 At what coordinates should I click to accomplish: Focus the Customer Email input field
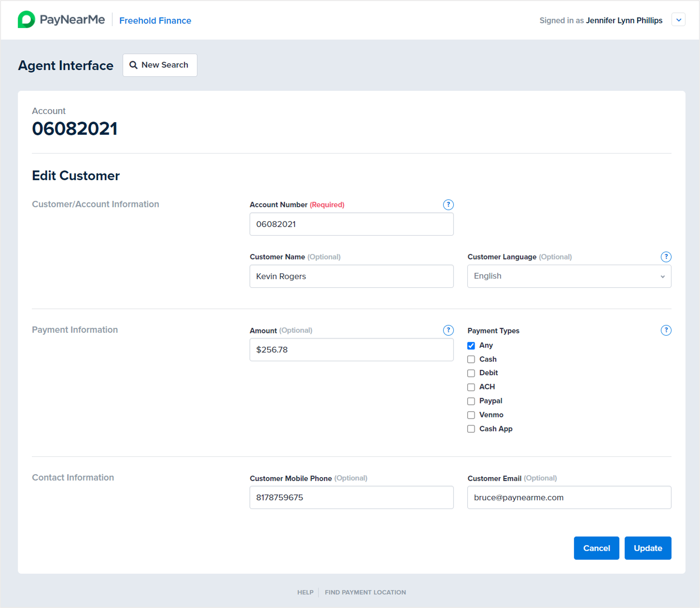click(x=569, y=497)
